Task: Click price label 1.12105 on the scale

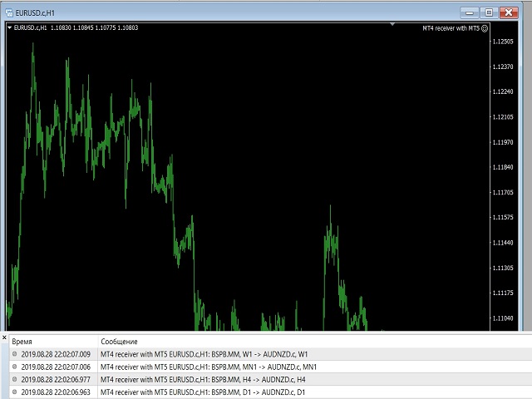Action: [x=503, y=116]
